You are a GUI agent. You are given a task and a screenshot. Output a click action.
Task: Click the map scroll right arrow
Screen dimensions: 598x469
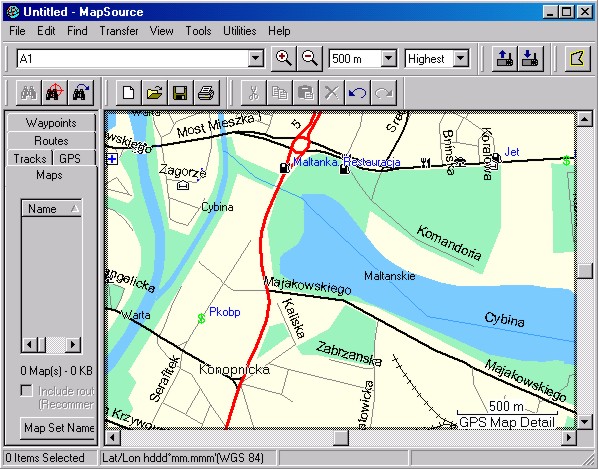pos(569,437)
